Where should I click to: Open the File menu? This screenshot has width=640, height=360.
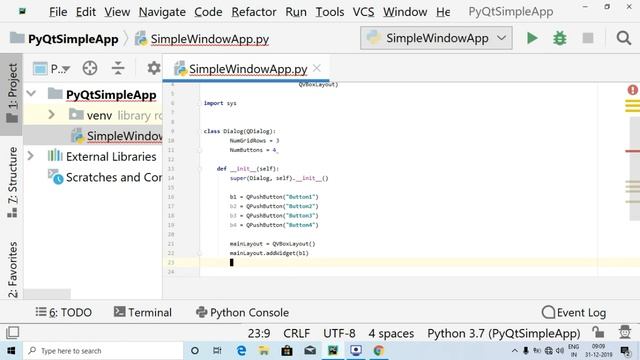coord(58,12)
